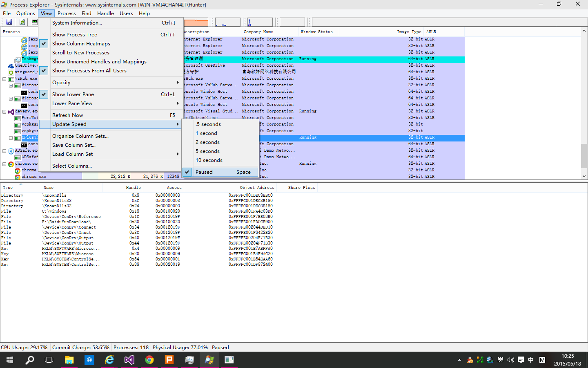Open the File menu
Viewport: 588px width, 368px height.
7,13
